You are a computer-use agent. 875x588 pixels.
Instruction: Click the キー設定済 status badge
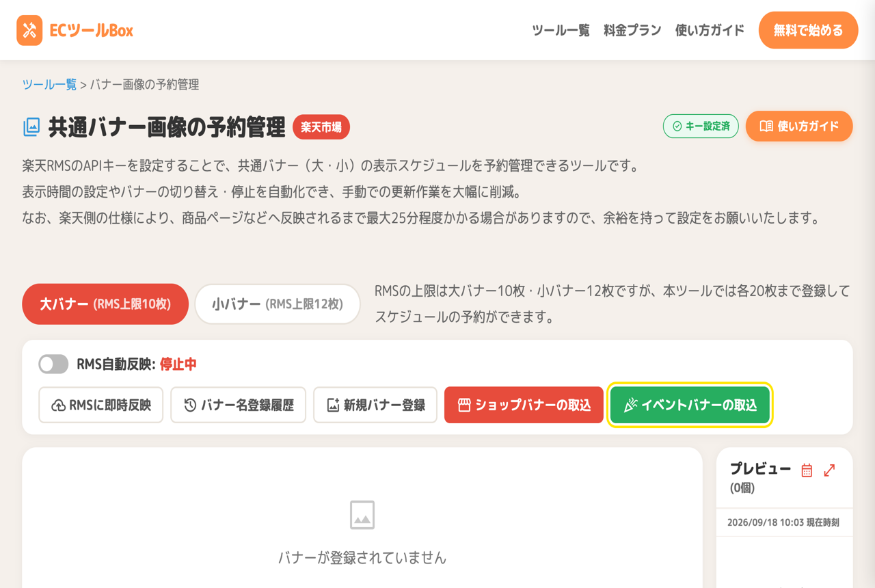pyautogui.click(x=701, y=126)
